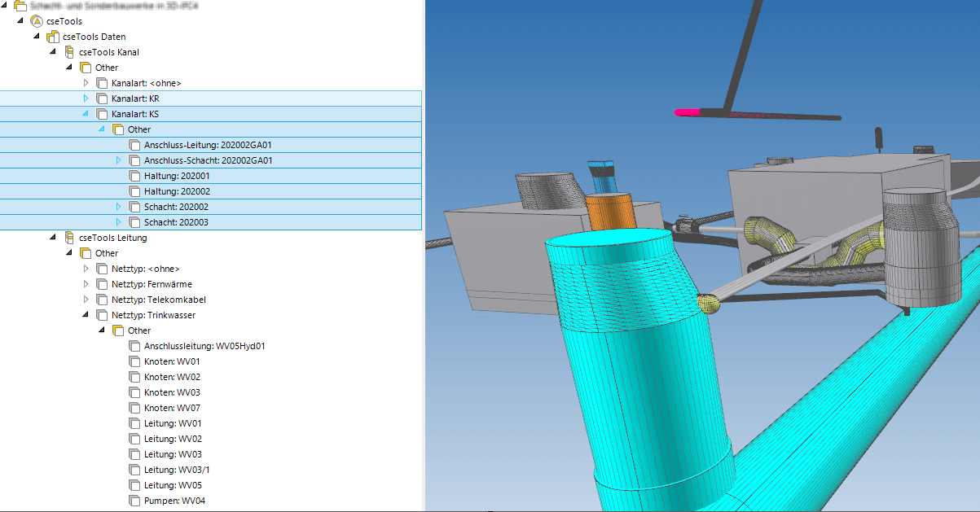Expand the Schacht: 202002 node
The width and height of the screenshot is (980, 512).
coord(118,207)
